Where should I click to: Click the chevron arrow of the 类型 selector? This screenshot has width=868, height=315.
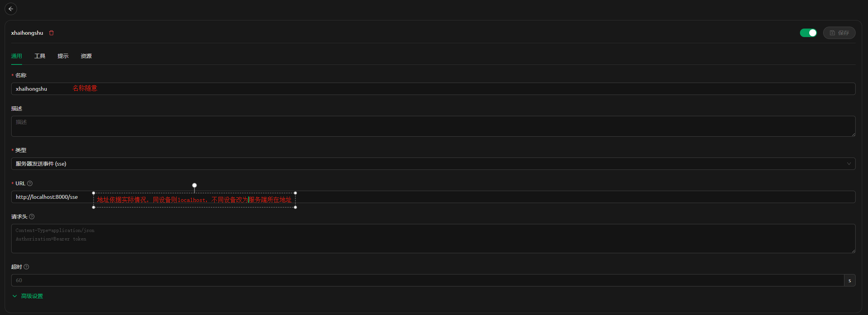[x=849, y=164]
